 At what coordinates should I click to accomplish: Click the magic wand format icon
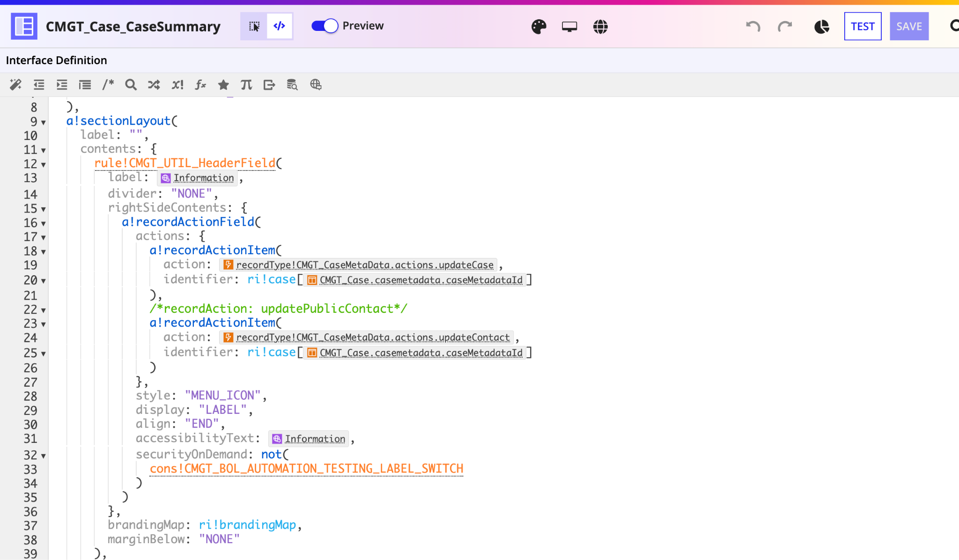click(x=15, y=85)
